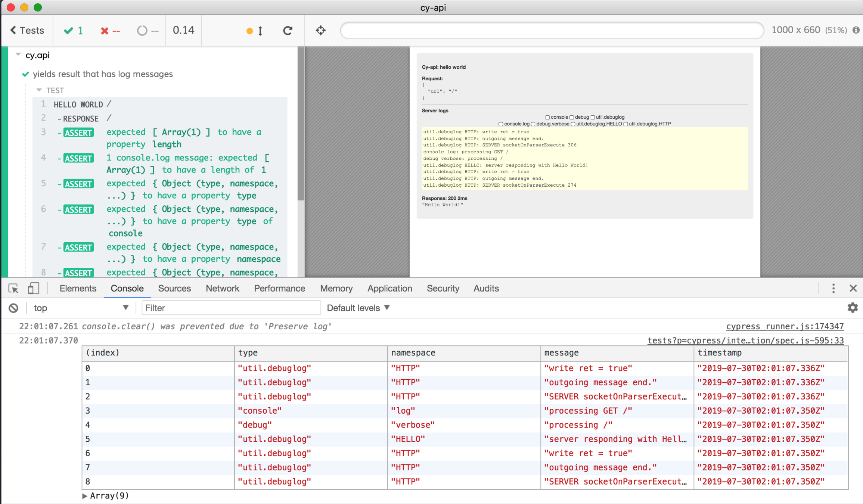The width and height of the screenshot is (863, 504).
Task: Open the cypress_runner.js:174347 source link
Action: [785, 327]
